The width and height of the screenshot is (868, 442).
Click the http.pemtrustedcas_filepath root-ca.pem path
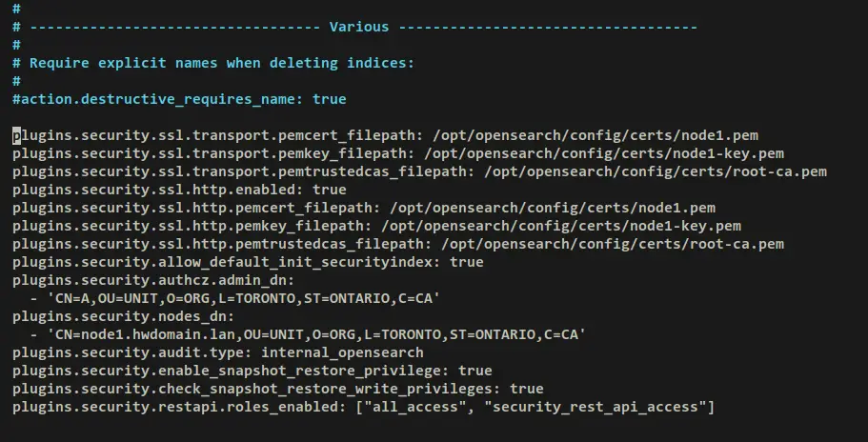pyautogui.click(x=613, y=245)
